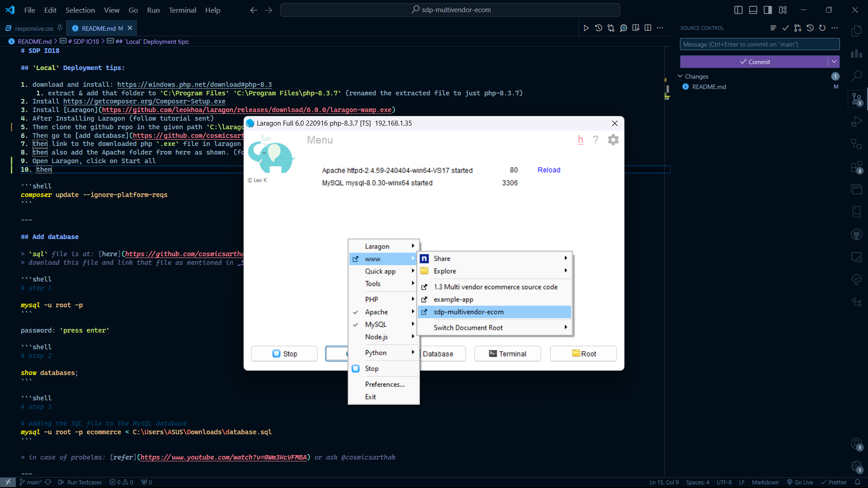
Task: Select sdp-multivendor-ecom in www submenu
Action: coord(469,312)
